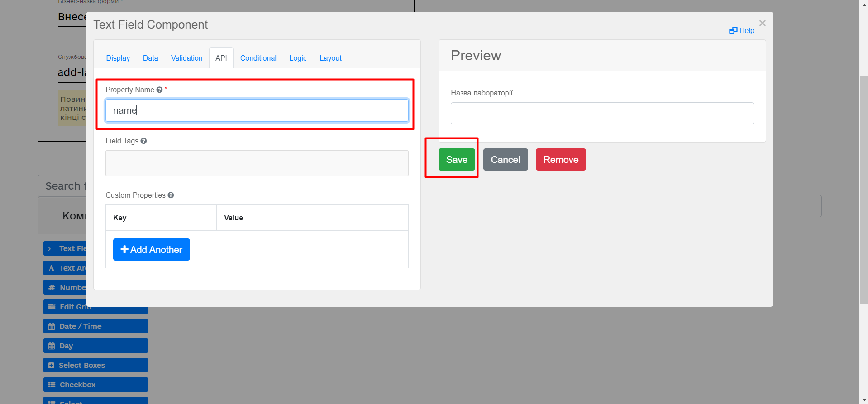
Task: Switch to the Logic tab
Action: (x=298, y=58)
